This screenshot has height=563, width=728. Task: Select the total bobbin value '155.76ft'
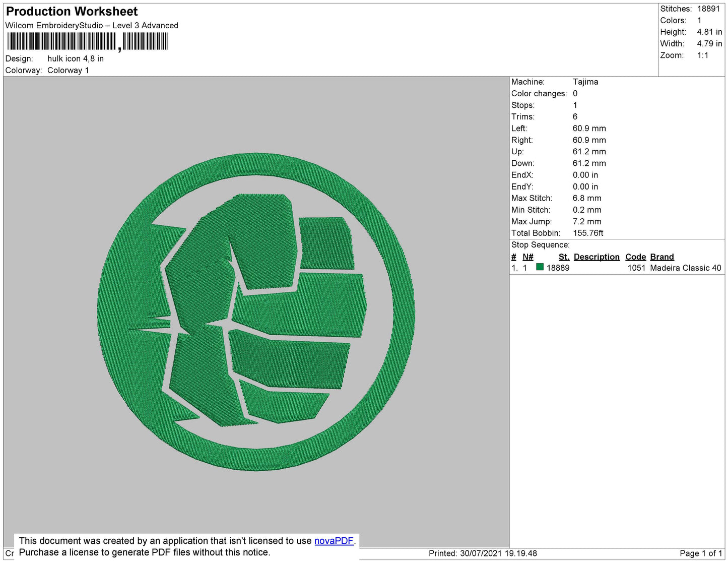(588, 233)
